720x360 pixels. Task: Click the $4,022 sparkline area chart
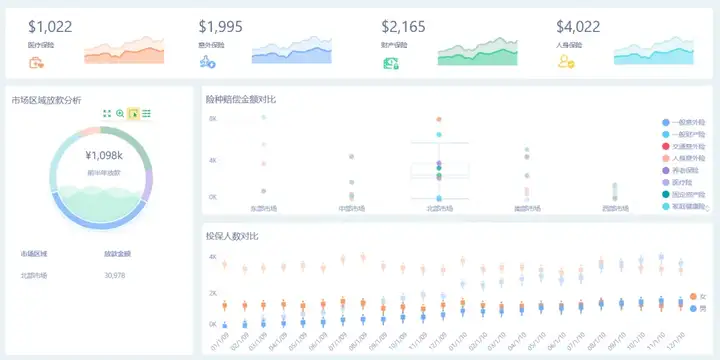[x=654, y=51]
